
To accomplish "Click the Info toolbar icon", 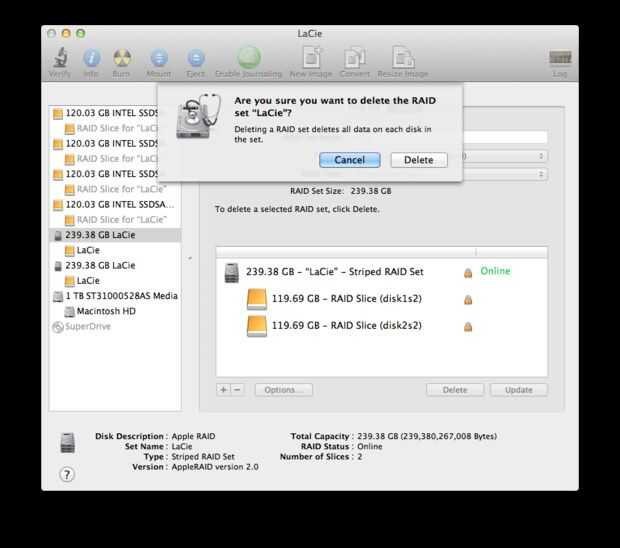I will [x=91, y=58].
